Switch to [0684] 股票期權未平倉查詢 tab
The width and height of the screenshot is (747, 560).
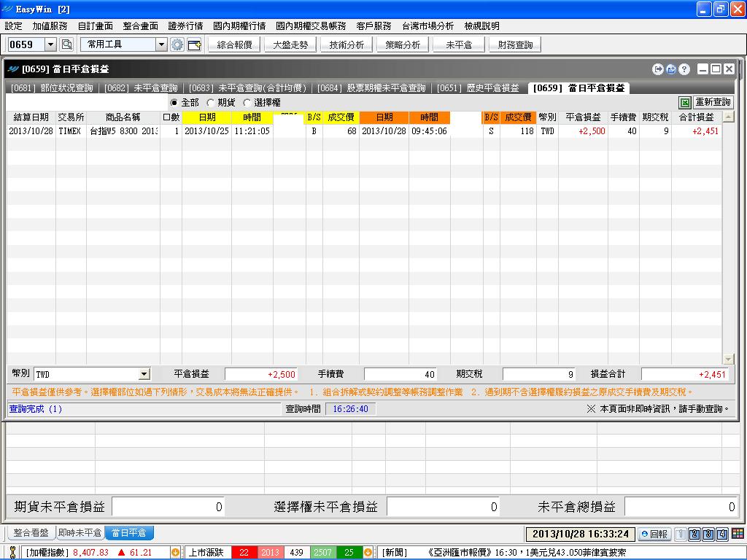(371, 88)
